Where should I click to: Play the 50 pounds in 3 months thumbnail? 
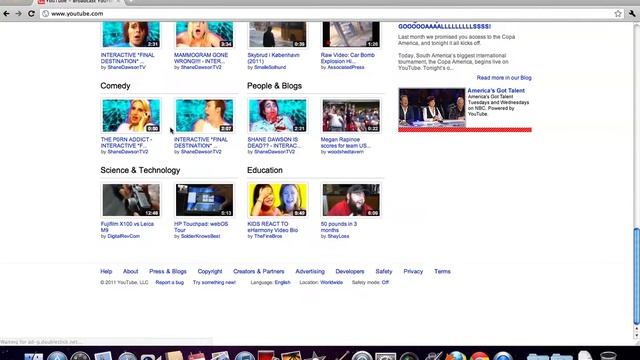tap(351, 200)
